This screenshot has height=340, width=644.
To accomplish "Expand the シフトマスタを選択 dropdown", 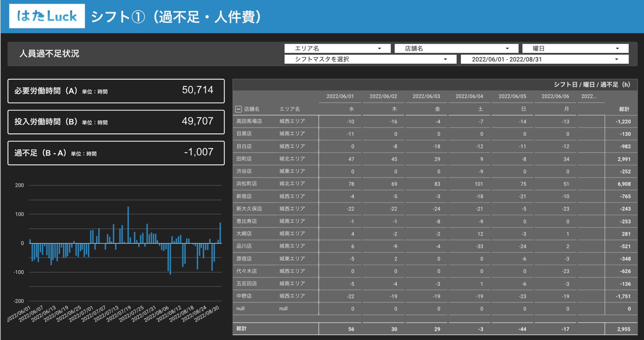I will 370,59.
